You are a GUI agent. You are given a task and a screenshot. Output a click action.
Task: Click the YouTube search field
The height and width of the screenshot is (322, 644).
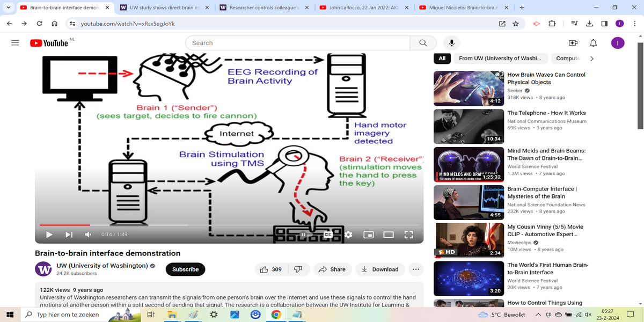[297, 43]
